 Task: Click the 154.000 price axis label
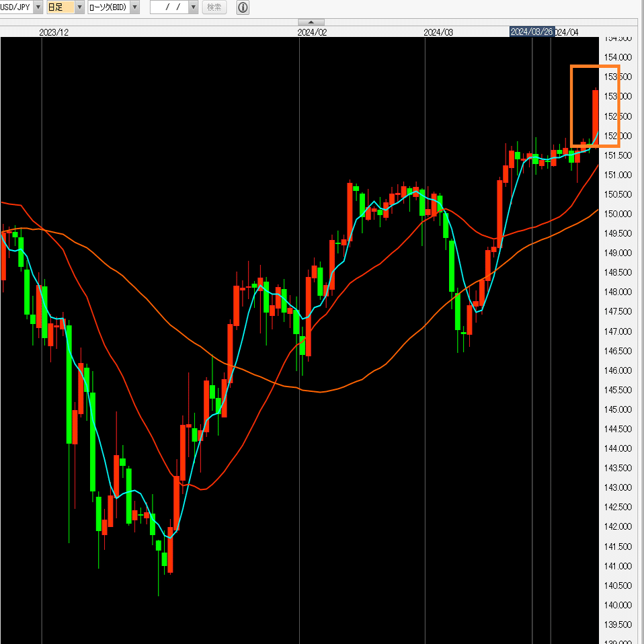click(618, 57)
